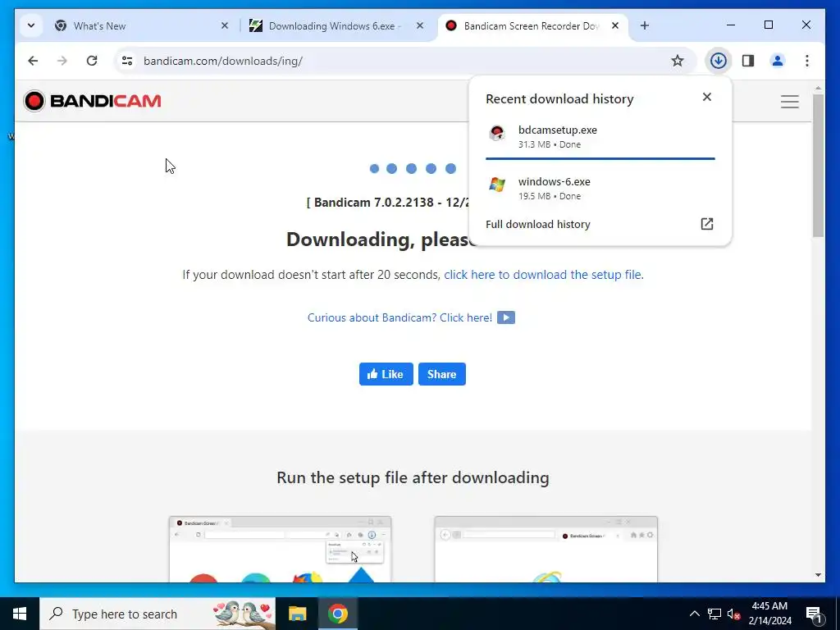View site information icon in address bar
840x630 pixels.
pyautogui.click(x=127, y=61)
